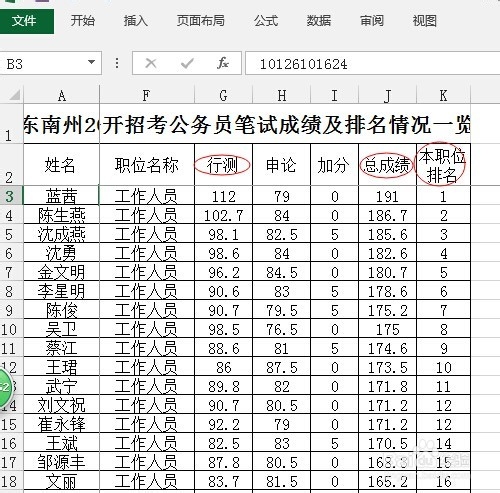The height and width of the screenshot is (493, 500).
Task: Click the 加分 header cell
Action: coord(334,165)
